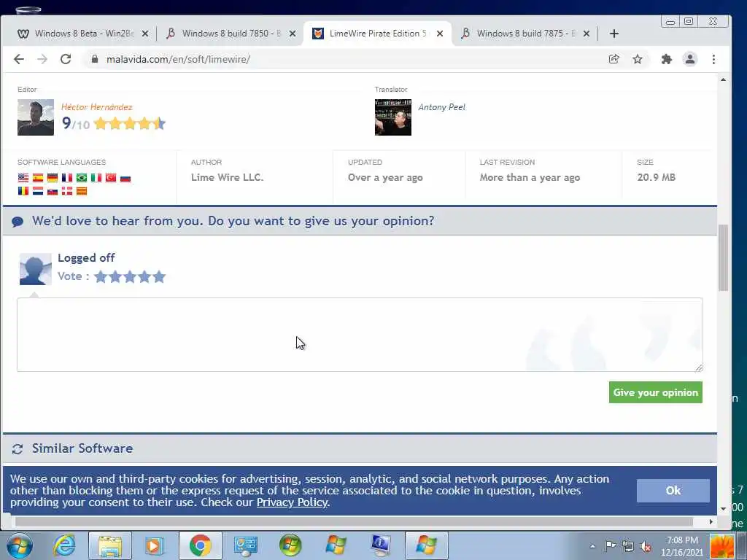This screenshot has height=560, width=747.
Task: Click the lock icon in address bar
Action: [x=95, y=59]
